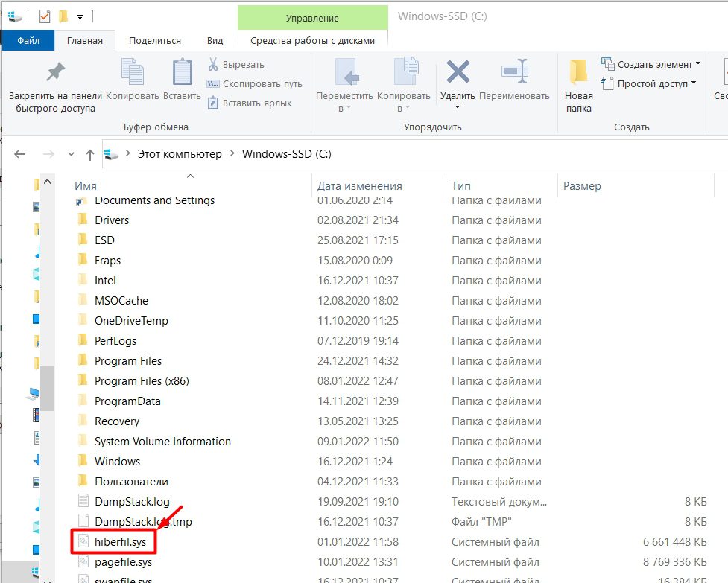Select the Пользователи folder
728x583 pixels.
click(x=131, y=482)
